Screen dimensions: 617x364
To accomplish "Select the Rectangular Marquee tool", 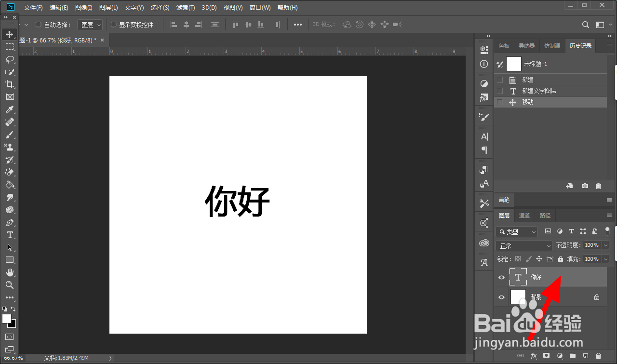I will coord(9,47).
